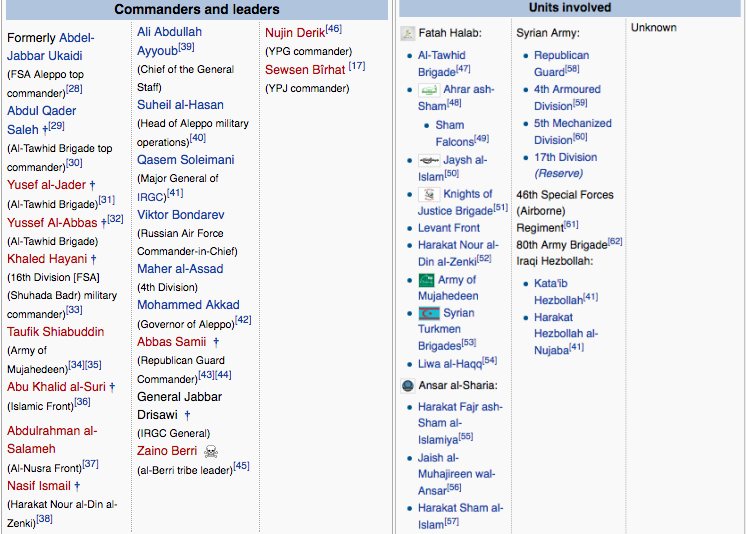
Task: Click the Army of Mujahedeen green flag icon
Action: tap(426, 280)
